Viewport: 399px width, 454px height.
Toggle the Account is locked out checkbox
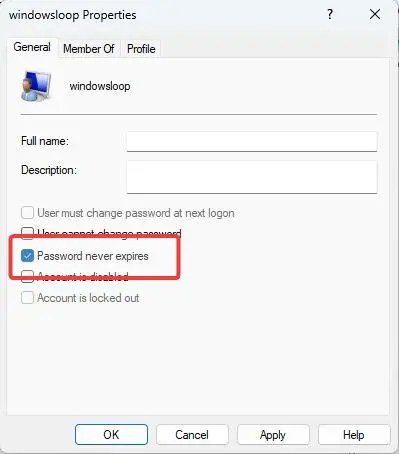click(27, 298)
